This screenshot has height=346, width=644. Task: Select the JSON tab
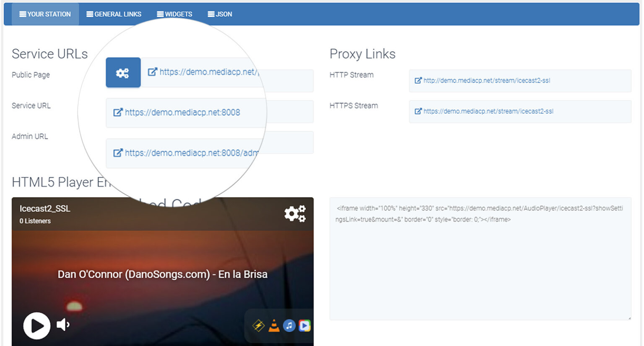[220, 14]
